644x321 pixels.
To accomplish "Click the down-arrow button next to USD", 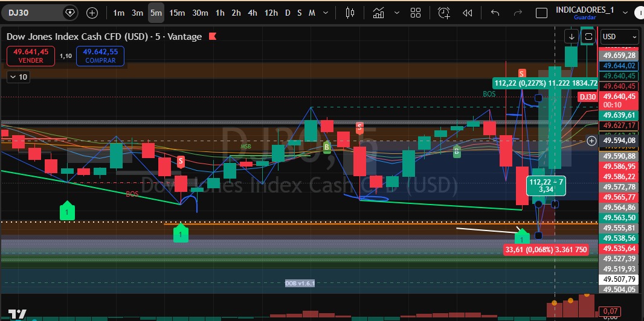I will [572, 36].
